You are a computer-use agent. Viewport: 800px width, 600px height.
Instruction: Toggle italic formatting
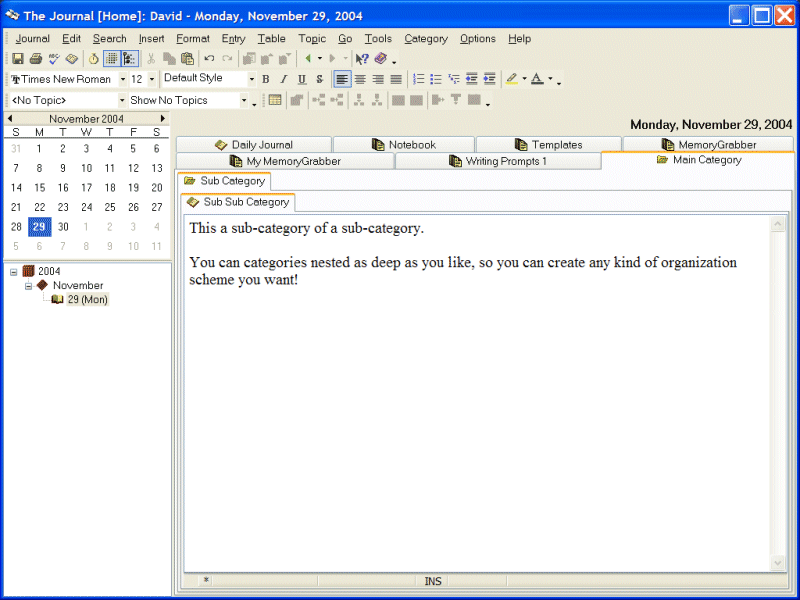tap(283, 79)
